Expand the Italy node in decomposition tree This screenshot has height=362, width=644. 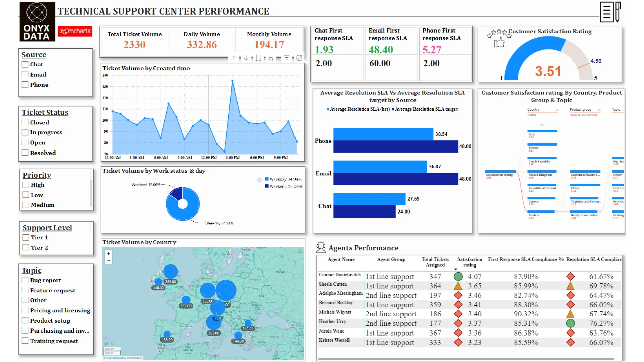pyautogui.click(x=542, y=134)
